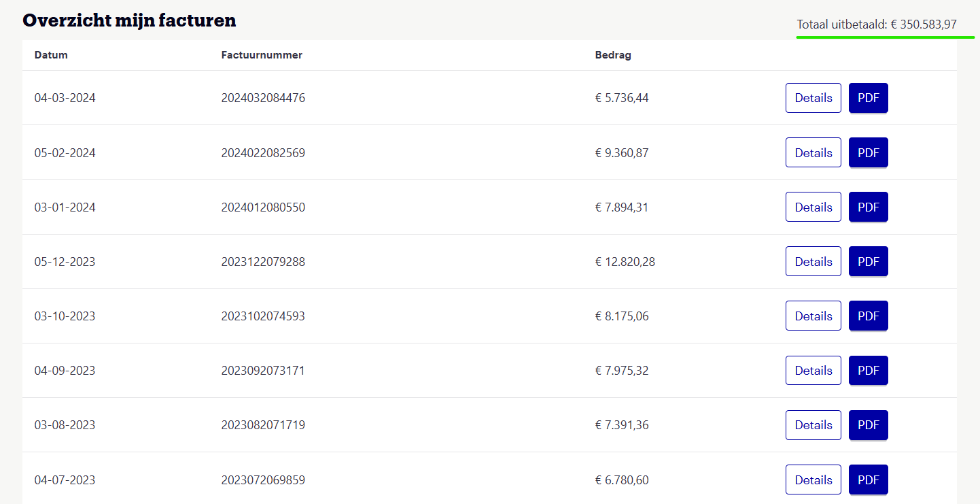This screenshot has width=980, height=504.
Task: Show Details for invoice 2023102074593
Action: coord(813,316)
